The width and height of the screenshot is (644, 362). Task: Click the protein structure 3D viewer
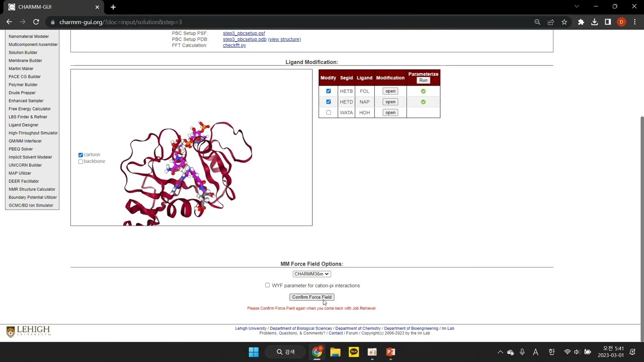[x=191, y=147]
